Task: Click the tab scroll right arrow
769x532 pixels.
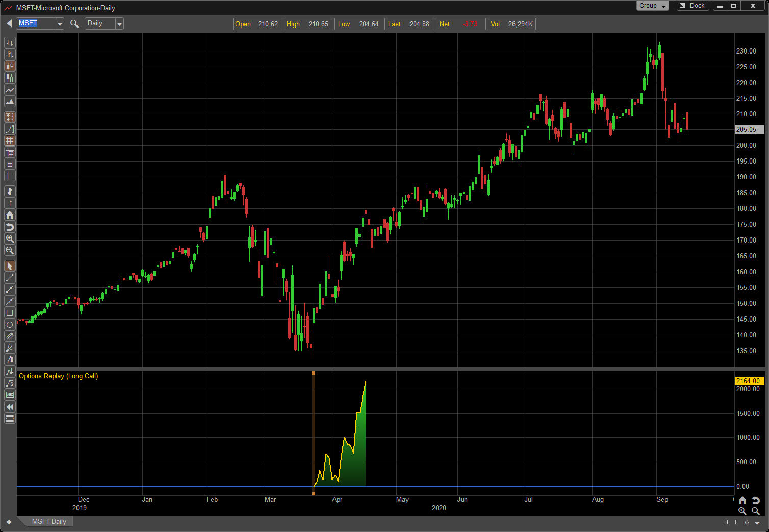Action: coord(736,522)
